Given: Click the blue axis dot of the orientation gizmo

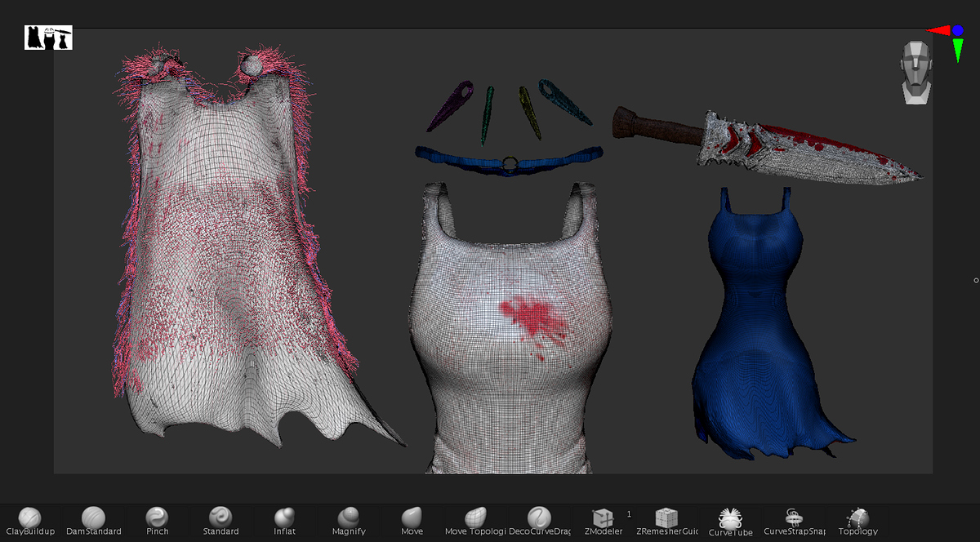Looking at the screenshot, I should pyautogui.click(x=957, y=31).
